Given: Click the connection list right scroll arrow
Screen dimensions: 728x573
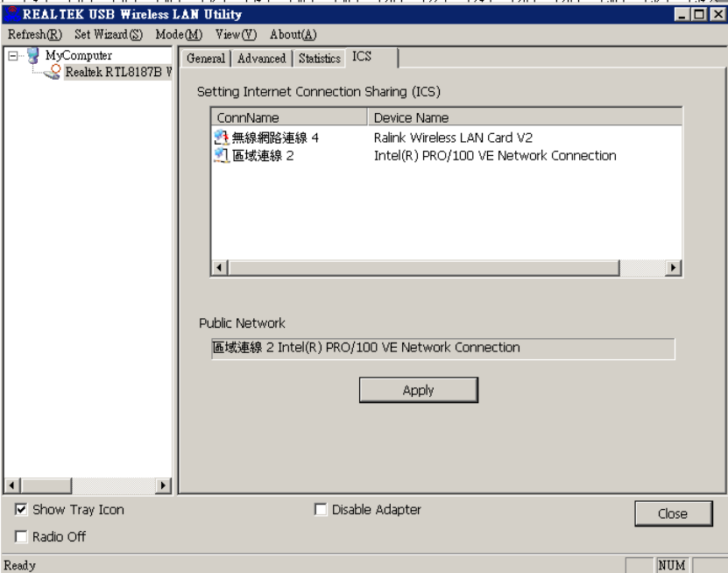Looking at the screenshot, I should click(673, 268).
